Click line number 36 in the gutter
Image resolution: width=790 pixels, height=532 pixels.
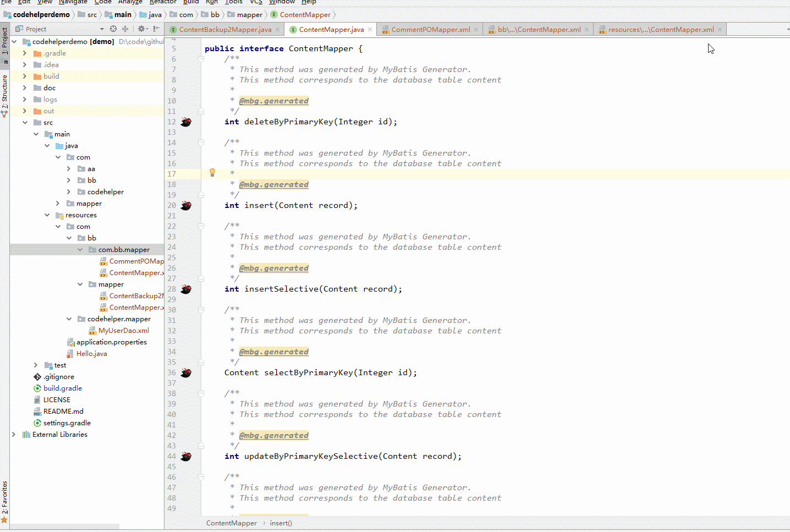coord(172,372)
